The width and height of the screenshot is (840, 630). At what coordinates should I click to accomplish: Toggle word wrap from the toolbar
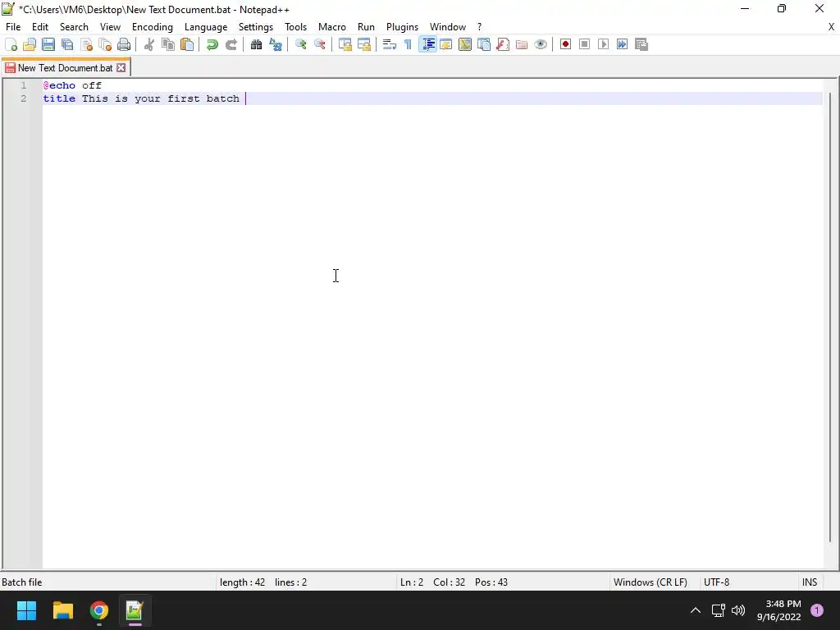click(389, 44)
